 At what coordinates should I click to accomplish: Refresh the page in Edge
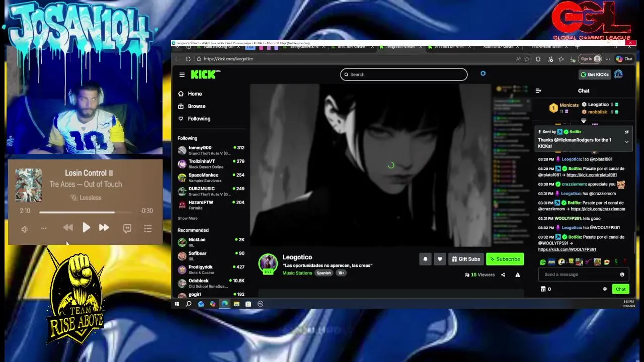[x=188, y=59]
